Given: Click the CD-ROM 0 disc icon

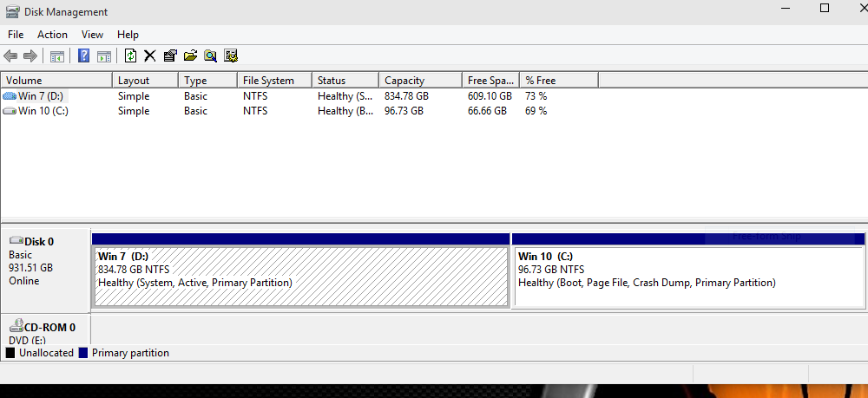Looking at the screenshot, I should [x=16, y=326].
